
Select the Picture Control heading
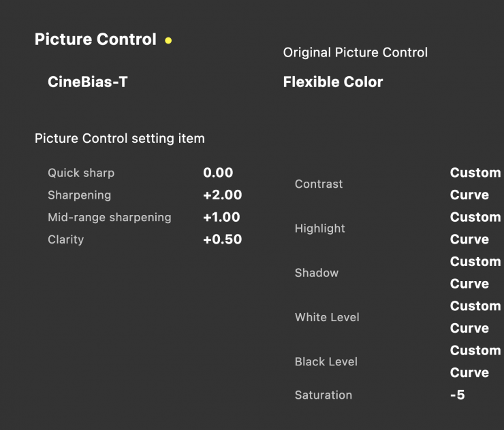pyautogui.click(x=95, y=39)
